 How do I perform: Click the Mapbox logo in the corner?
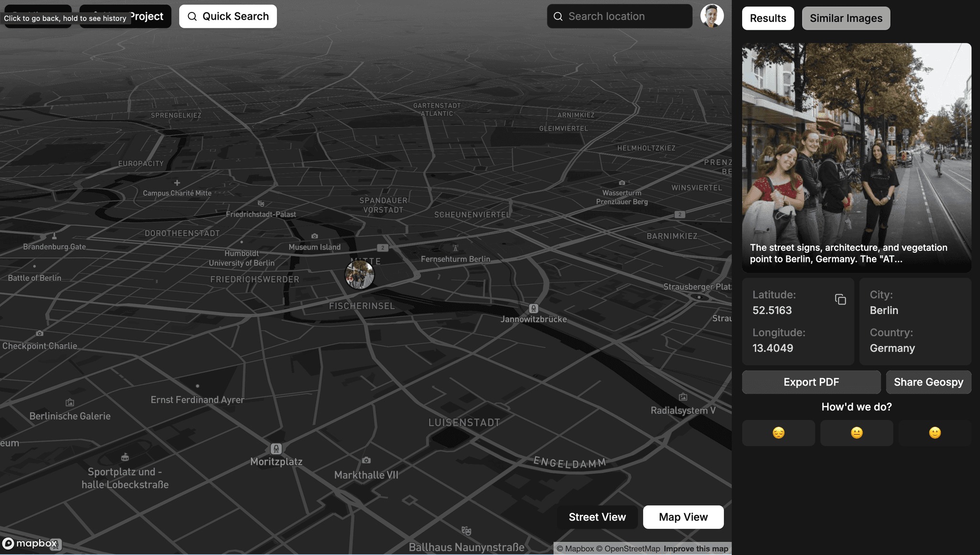[32, 544]
